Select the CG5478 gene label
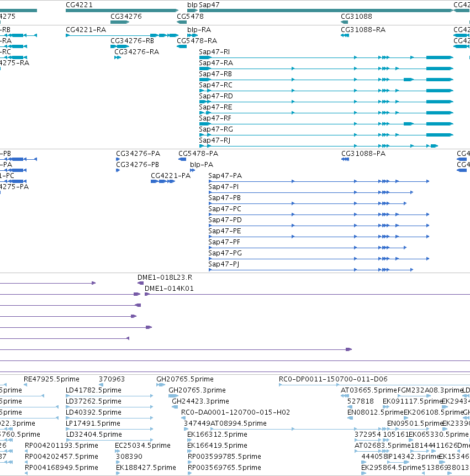 tap(190, 17)
